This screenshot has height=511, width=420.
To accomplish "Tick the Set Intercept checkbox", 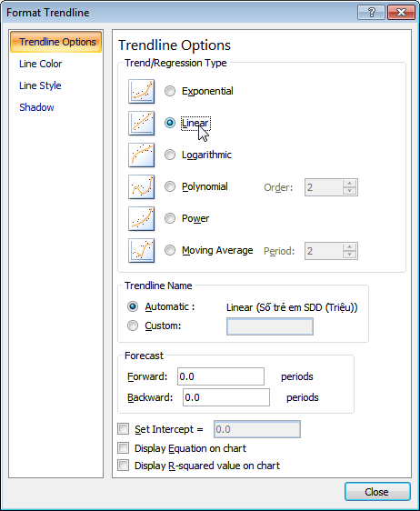I will pyautogui.click(x=123, y=429).
